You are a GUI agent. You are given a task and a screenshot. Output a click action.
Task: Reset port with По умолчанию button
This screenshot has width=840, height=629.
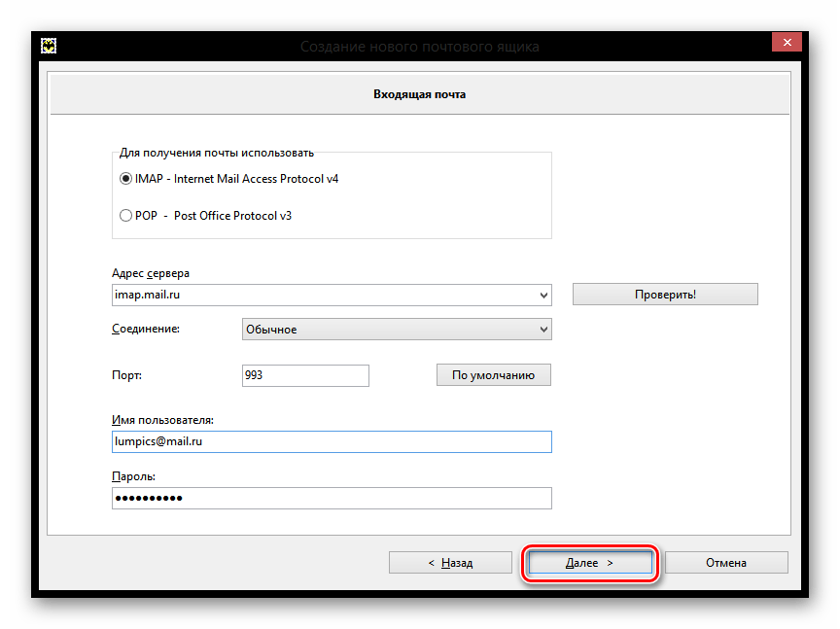(x=493, y=375)
